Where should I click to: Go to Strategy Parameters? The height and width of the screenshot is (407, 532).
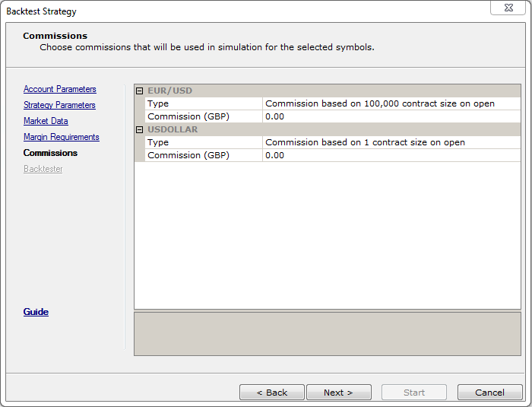[59, 105]
